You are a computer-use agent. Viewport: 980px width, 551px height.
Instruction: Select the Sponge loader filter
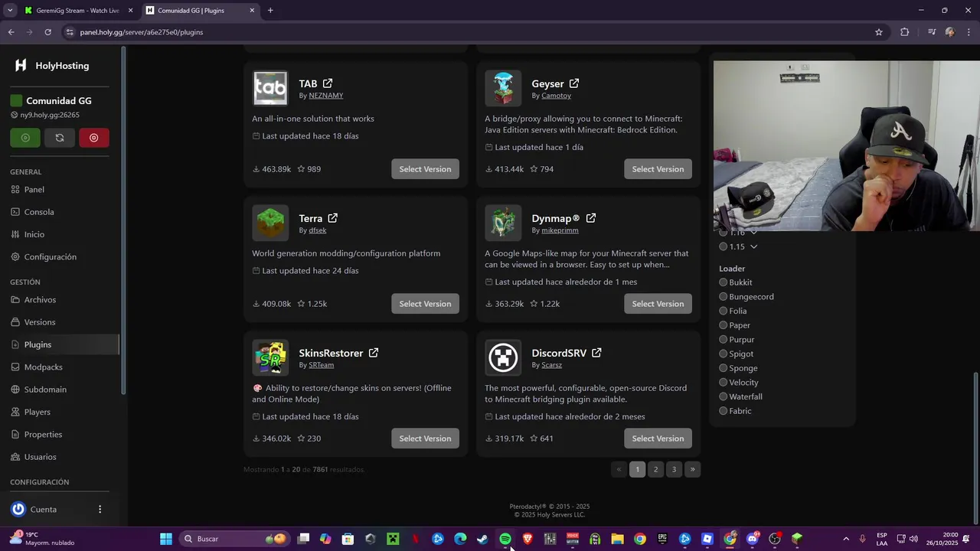coord(723,368)
